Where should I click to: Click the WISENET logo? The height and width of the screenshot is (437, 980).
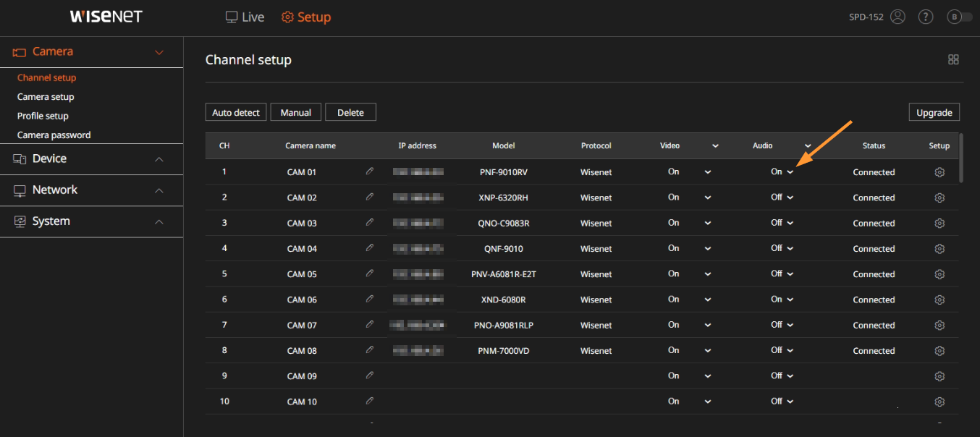pyautogui.click(x=106, y=17)
